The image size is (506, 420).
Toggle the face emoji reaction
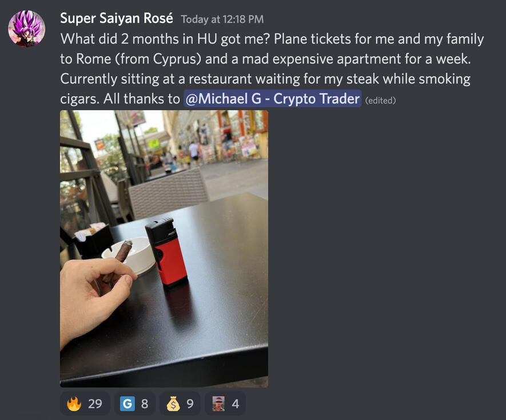pyautogui.click(x=225, y=403)
